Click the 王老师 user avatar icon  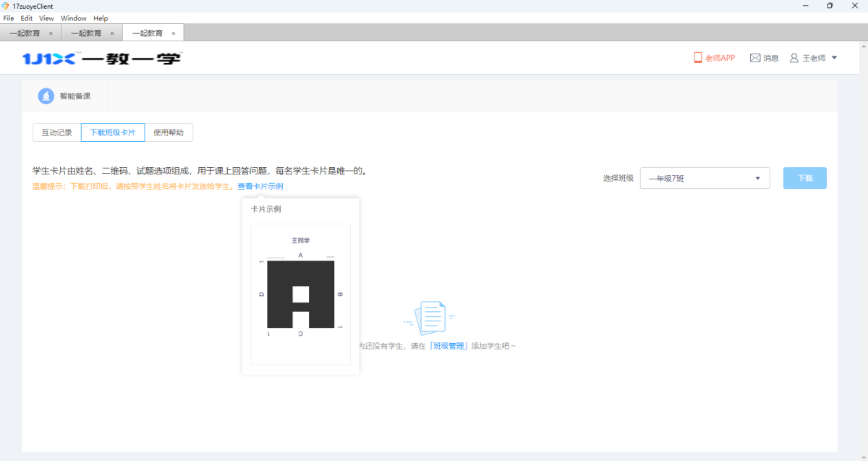pos(793,58)
